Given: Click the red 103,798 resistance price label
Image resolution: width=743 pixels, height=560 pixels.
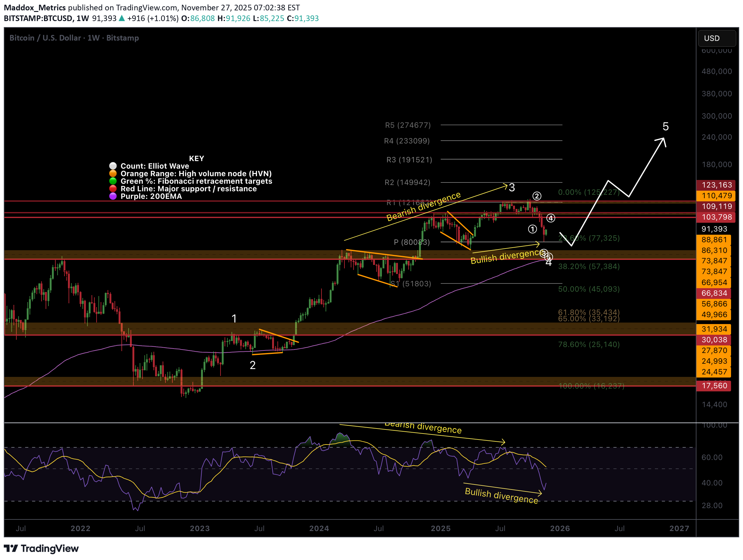Looking at the screenshot, I should [x=716, y=217].
